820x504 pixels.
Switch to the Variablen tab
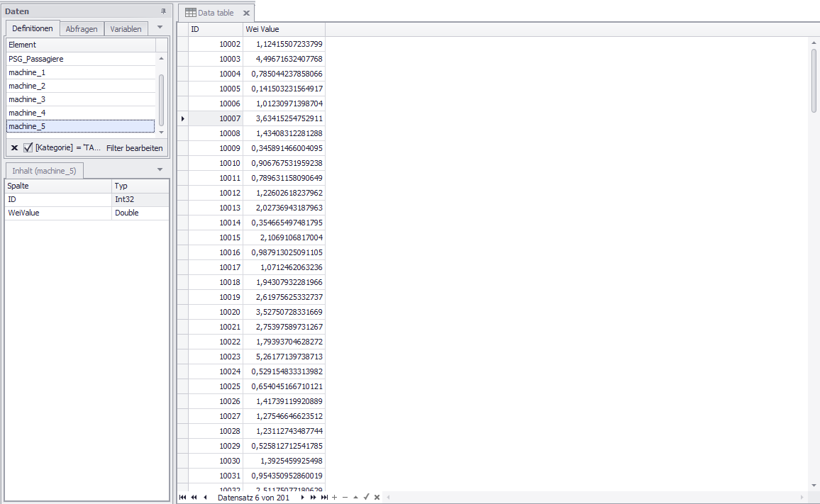tap(126, 29)
